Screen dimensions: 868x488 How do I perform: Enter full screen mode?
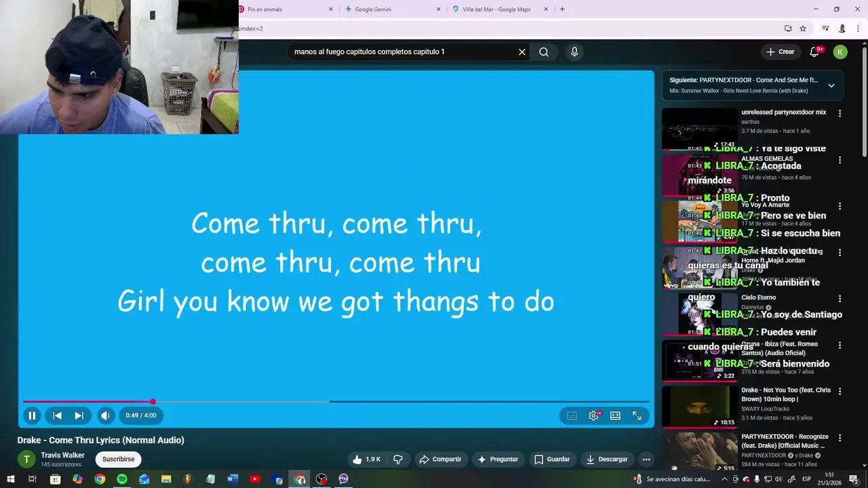pos(637,415)
